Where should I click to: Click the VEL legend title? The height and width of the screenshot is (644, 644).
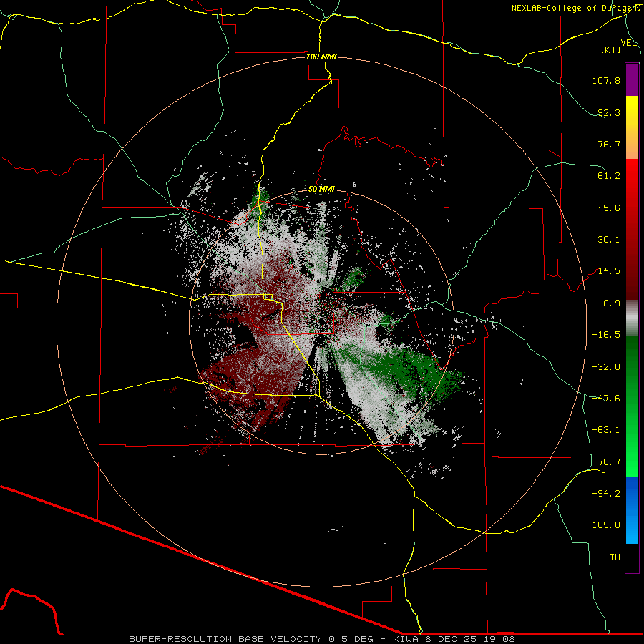click(628, 43)
